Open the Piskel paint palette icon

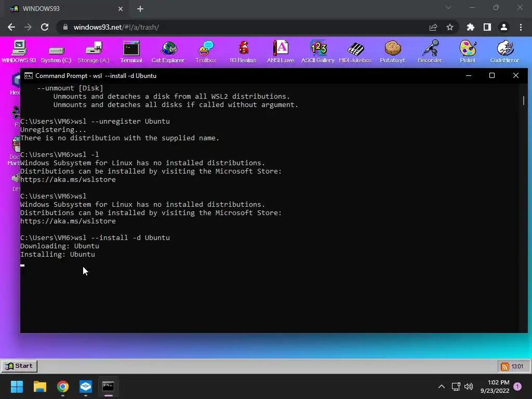click(x=468, y=51)
